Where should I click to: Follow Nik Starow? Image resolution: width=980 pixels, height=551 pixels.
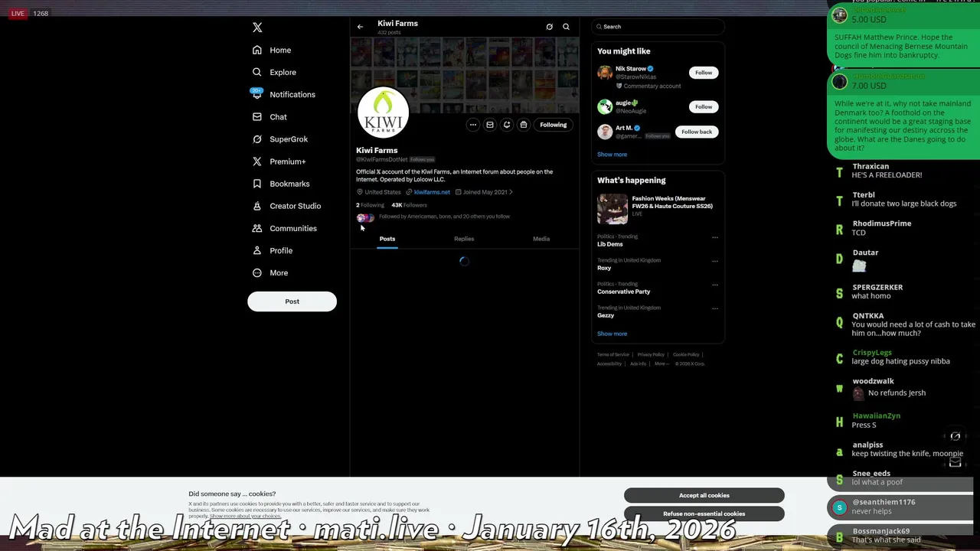[704, 73]
